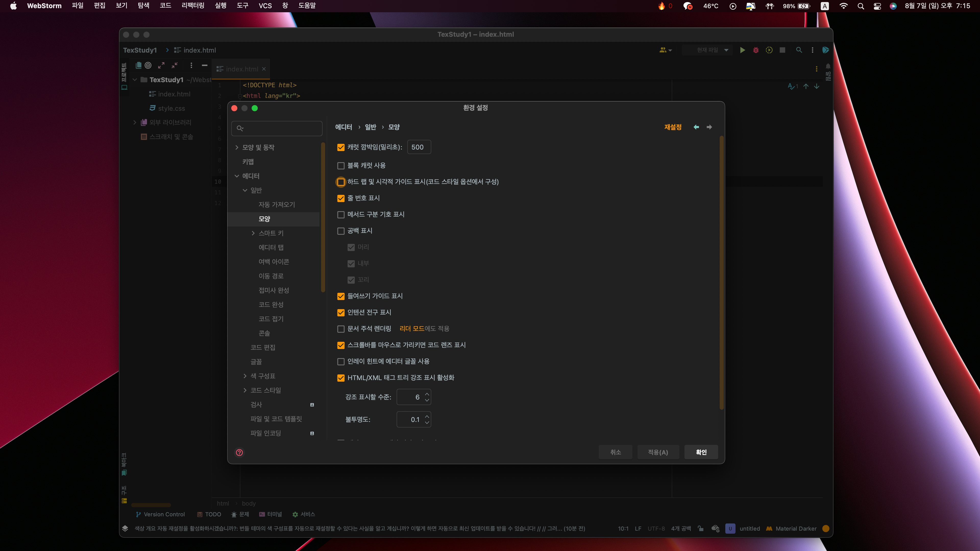
Task: Enable the 블록 캐럿 사용 checkbox
Action: (341, 166)
